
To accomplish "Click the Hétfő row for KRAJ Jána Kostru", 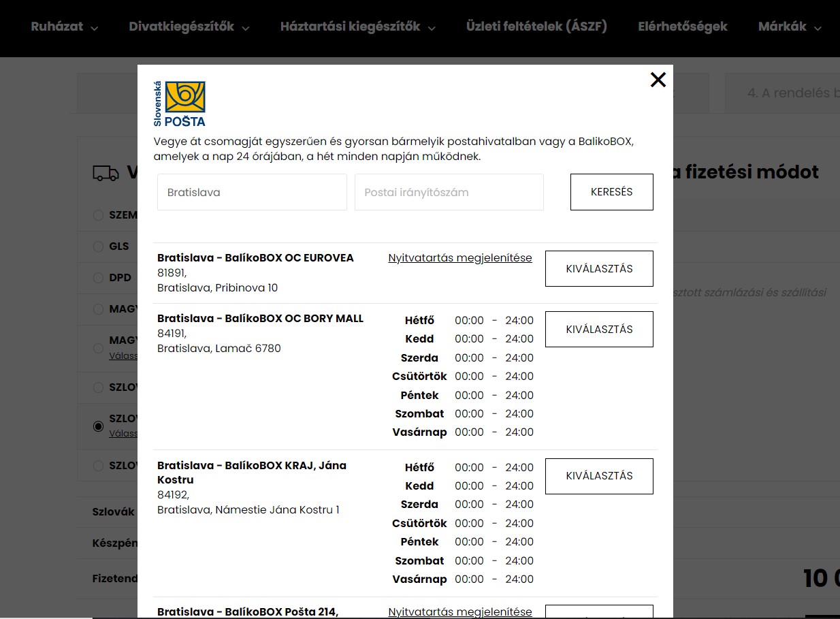I will [463, 467].
